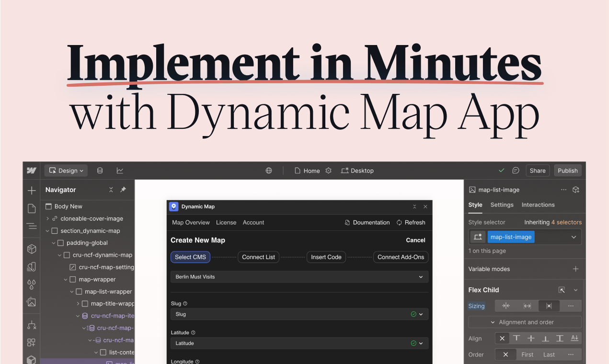This screenshot has width=609, height=364.
Task: Set Align self to baseline
Action: coord(575,338)
